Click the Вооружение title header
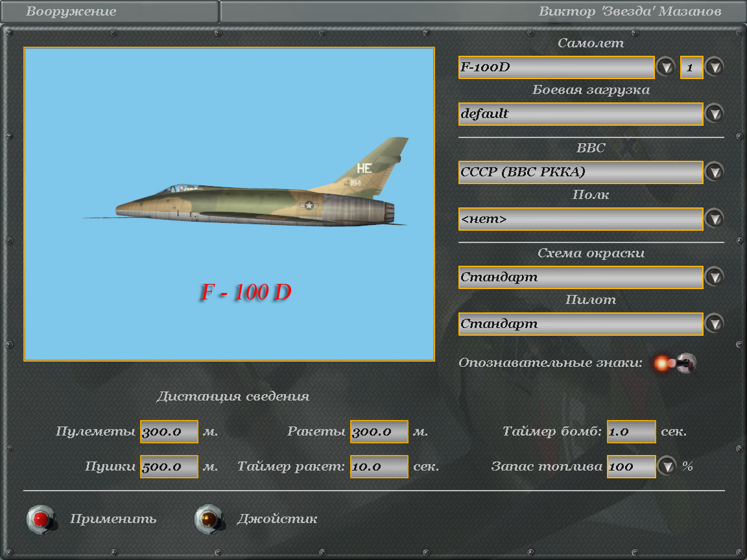 (71, 11)
